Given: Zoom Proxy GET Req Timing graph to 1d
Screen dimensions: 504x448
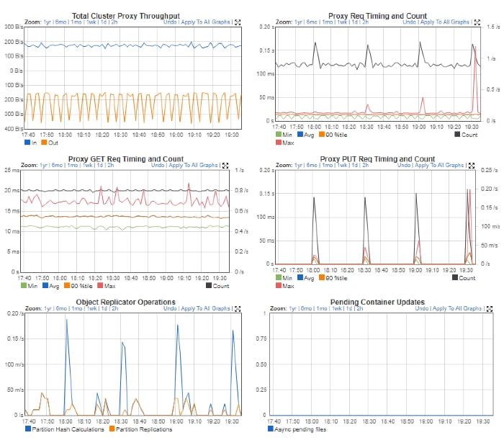Looking at the screenshot, I should 99,165.
